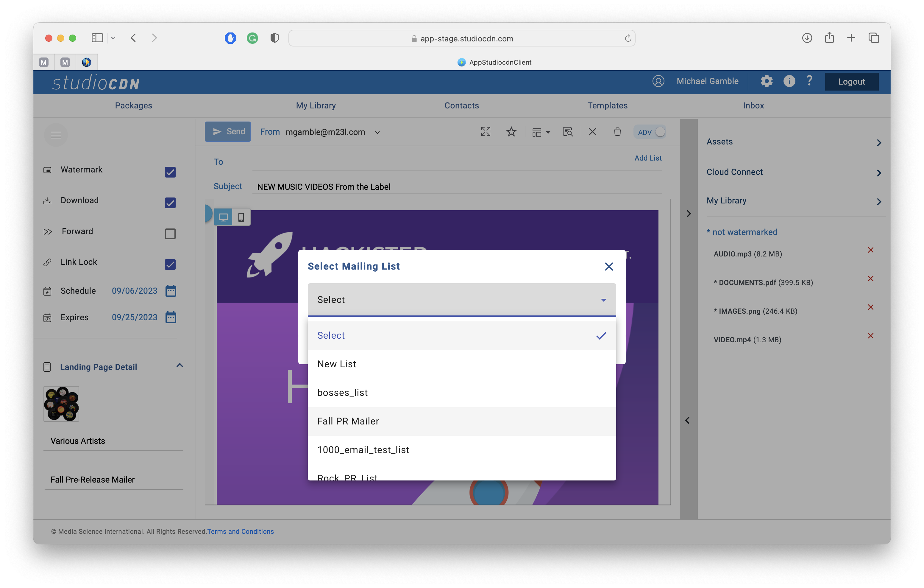The width and height of the screenshot is (924, 588).
Task: Open the Packages tab
Action: [134, 105]
